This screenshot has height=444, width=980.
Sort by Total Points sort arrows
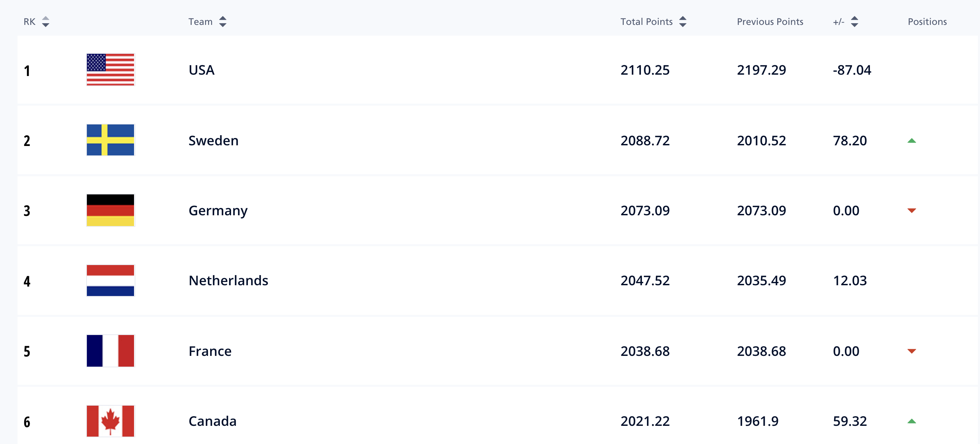683,22
